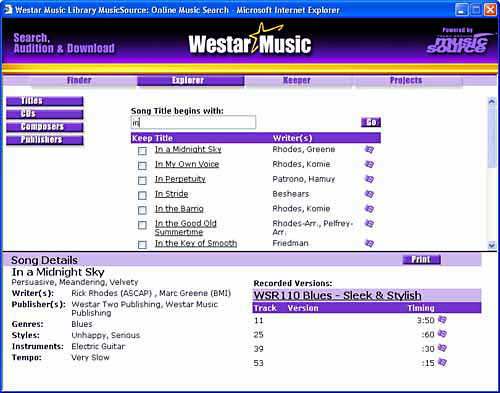The width and height of the screenshot is (500, 393).
Task: Click the Keep column header
Action: click(142, 138)
